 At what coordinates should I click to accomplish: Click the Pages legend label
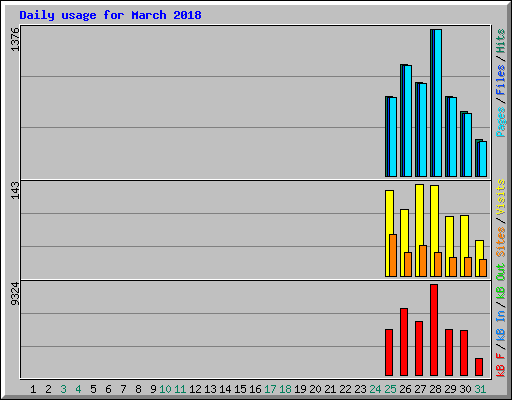coord(501,122)
